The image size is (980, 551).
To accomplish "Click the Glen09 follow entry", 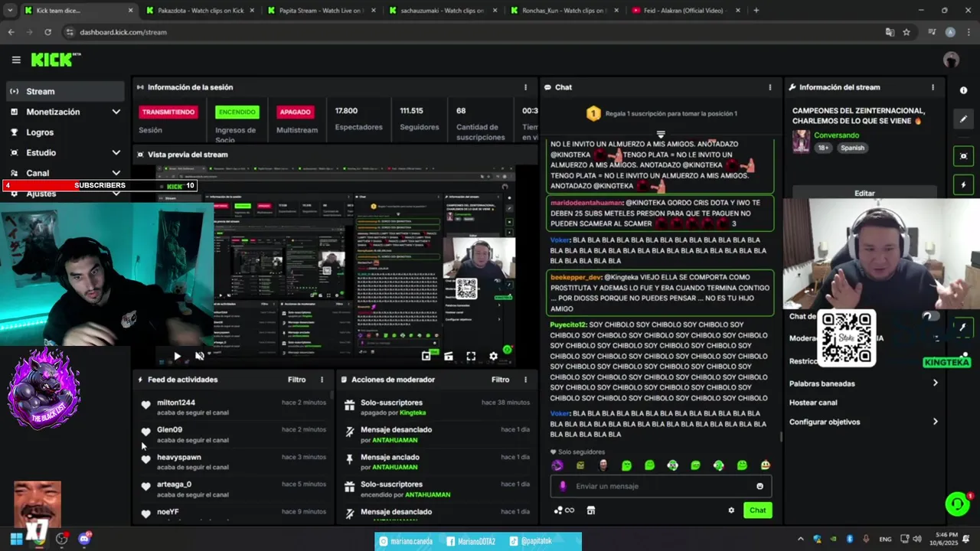I will (x=234, y=435).
